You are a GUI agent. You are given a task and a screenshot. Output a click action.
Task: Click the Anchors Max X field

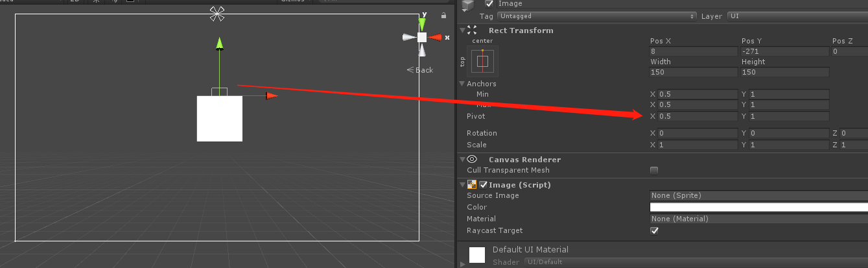tap(698, 105)
